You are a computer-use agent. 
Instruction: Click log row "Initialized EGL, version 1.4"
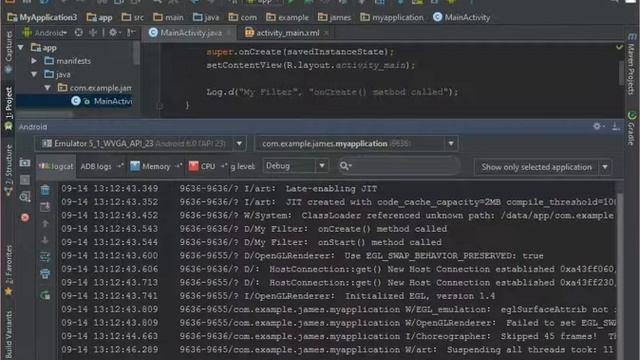[338, 296]
